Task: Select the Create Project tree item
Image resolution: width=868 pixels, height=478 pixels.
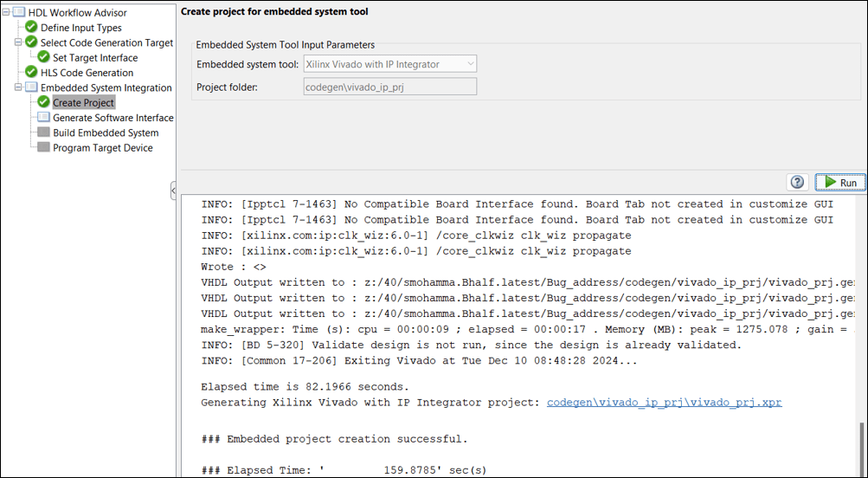Action: pyautogui.click(x=83, y=103)
